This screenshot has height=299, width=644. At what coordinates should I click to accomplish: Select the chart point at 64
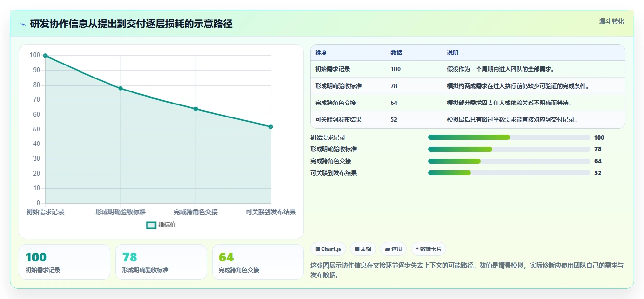click(x=196, y=109)
